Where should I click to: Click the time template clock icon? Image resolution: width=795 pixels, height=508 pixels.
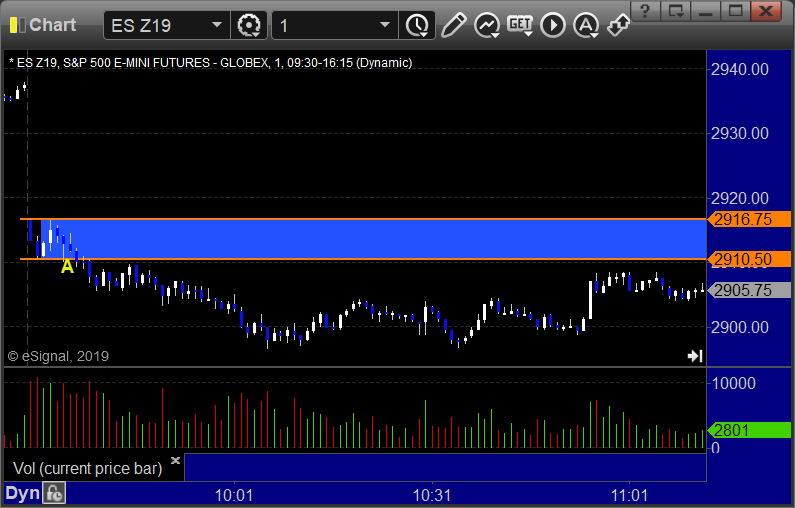point(417,25)
